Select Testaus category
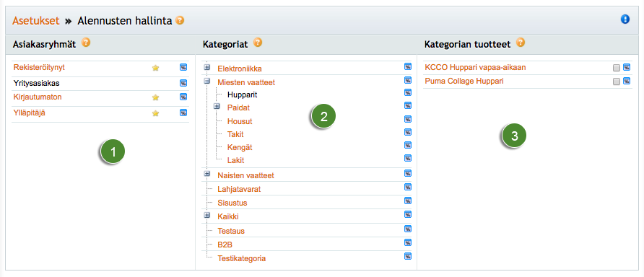The width and height of the screenshot is (644, 277). click(231, 231)
